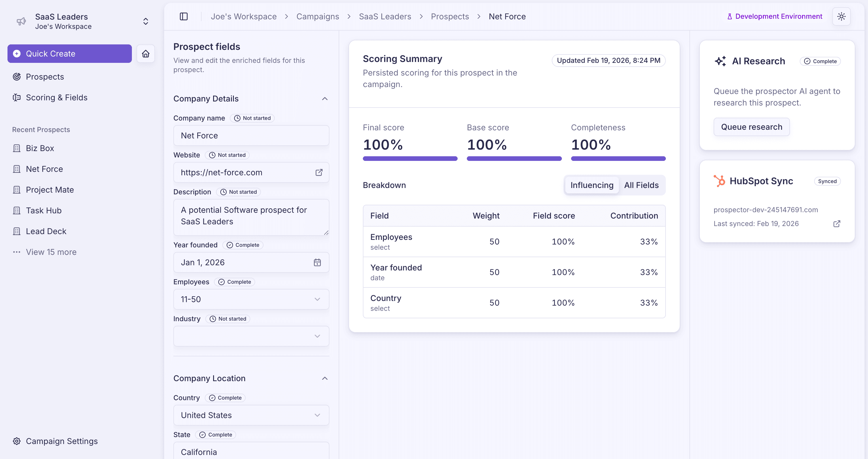Open Scoring & Fields from the sidebar
The height and width of the screenshot is (459, 868).
click(x=57, y=97)
